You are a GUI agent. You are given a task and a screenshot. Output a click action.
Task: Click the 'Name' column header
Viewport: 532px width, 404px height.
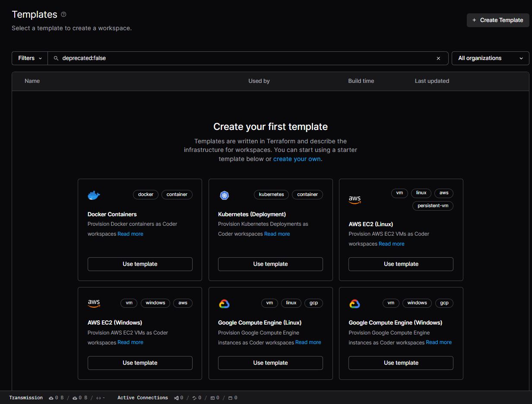(32, 81)
